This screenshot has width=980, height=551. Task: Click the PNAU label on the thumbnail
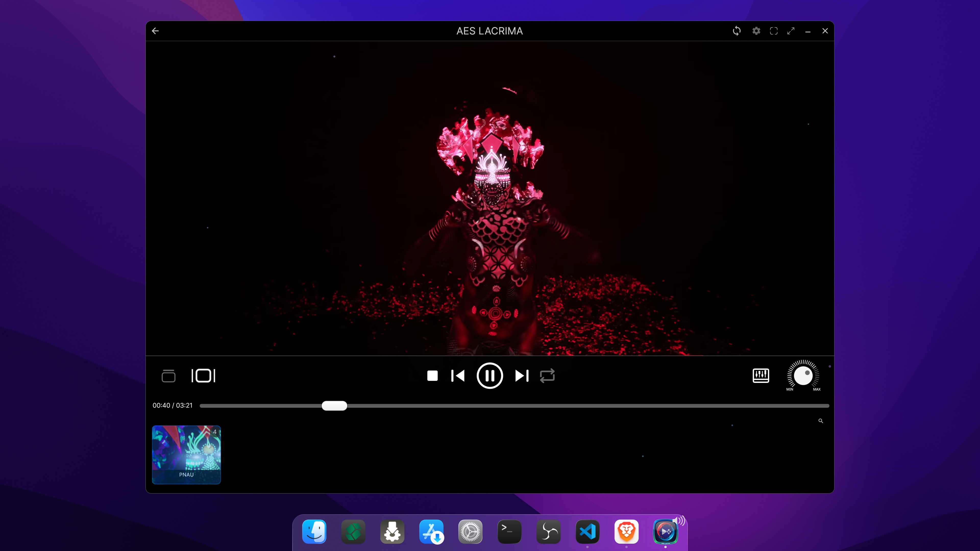click(x=186, y=475)
